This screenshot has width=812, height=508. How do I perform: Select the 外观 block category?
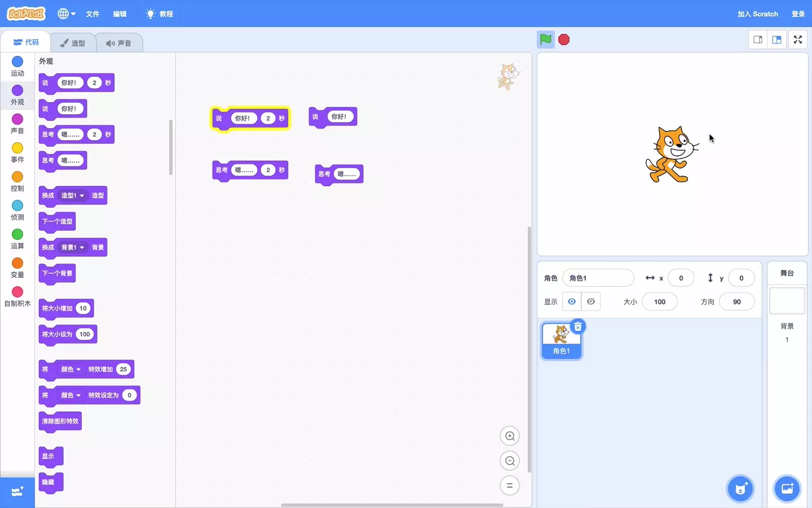pyautogui.click(x=17, y=95)
